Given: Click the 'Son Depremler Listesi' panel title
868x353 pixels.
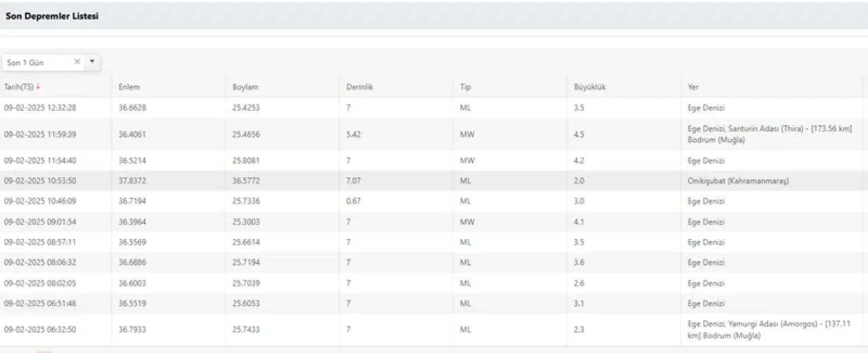Looking at the screenshot, I should click(x=52, y=16).
